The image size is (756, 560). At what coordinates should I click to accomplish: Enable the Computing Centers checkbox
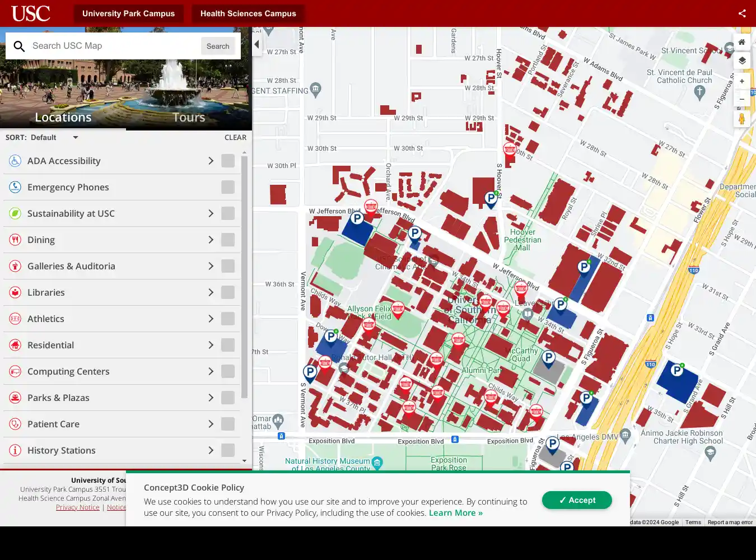(x=228, y=371)
